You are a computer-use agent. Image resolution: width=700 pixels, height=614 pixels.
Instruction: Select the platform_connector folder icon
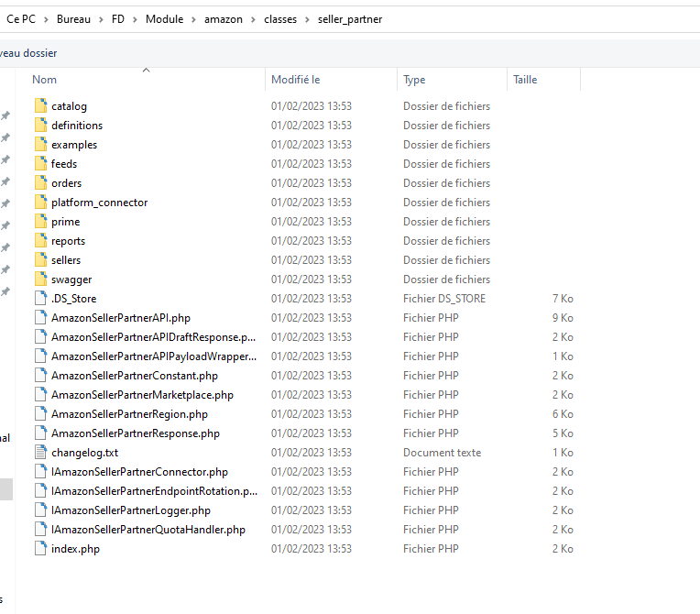(40, 202)
